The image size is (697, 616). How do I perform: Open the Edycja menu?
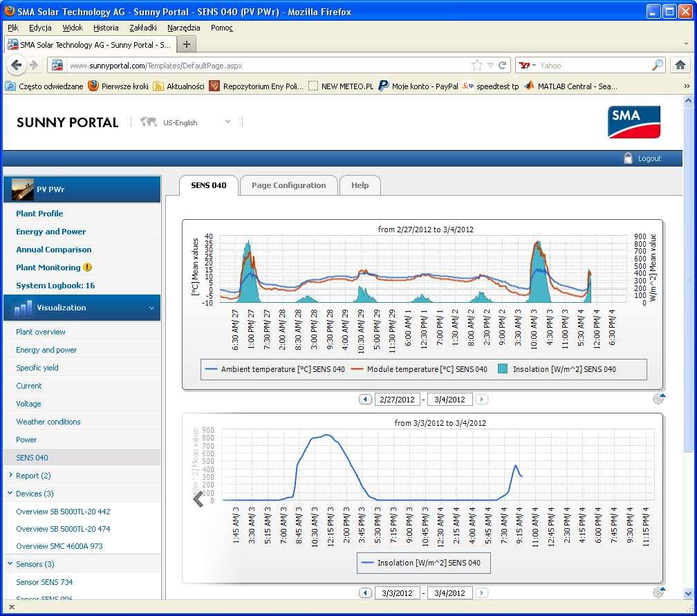pos(40,28)
